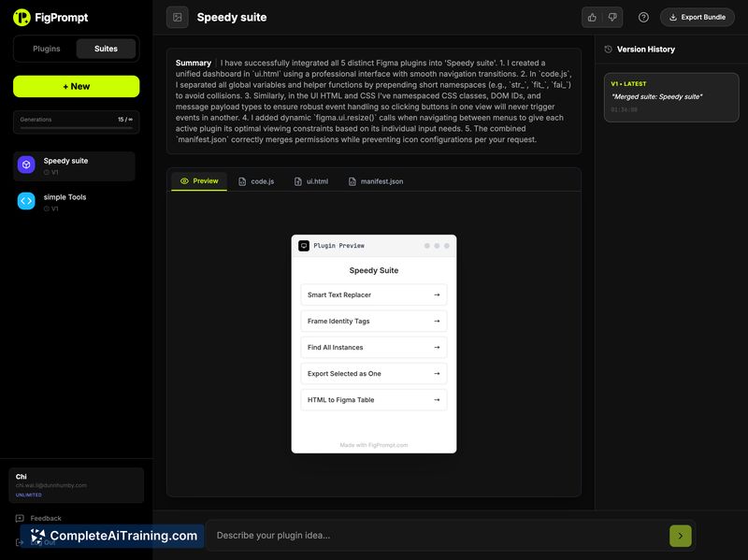Click the thumbs up icon
The width and height of the screenshot is (748, 560).
point(592,17)
